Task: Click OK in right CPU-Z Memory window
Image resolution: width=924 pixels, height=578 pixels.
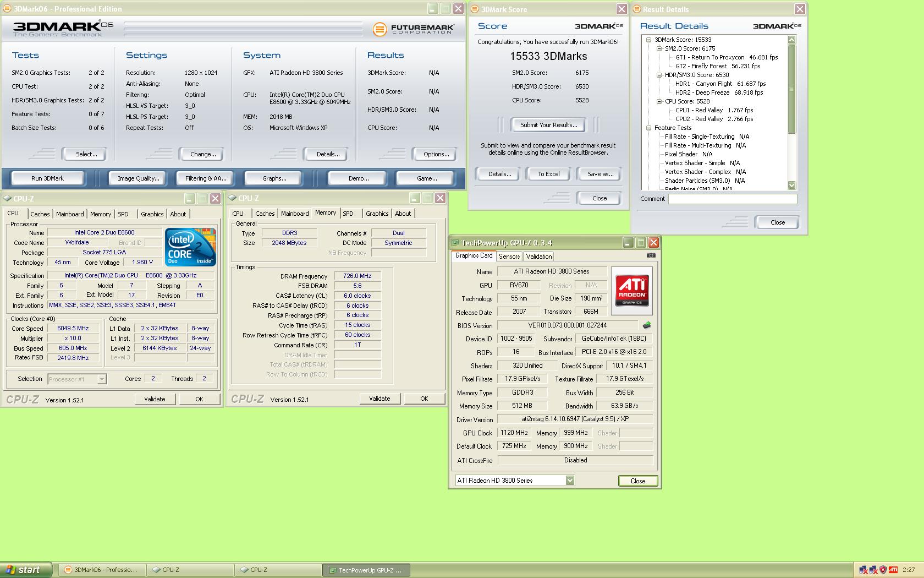Action: pos(424,399)
